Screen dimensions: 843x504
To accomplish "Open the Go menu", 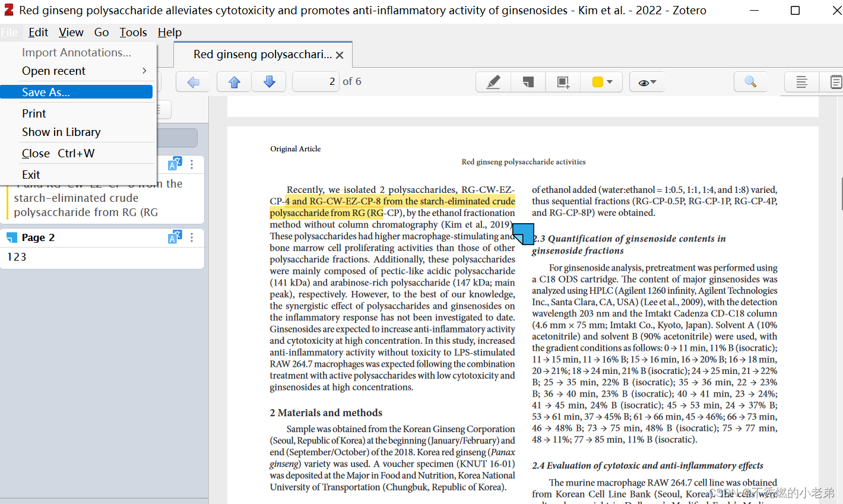I will coord(102,32).
